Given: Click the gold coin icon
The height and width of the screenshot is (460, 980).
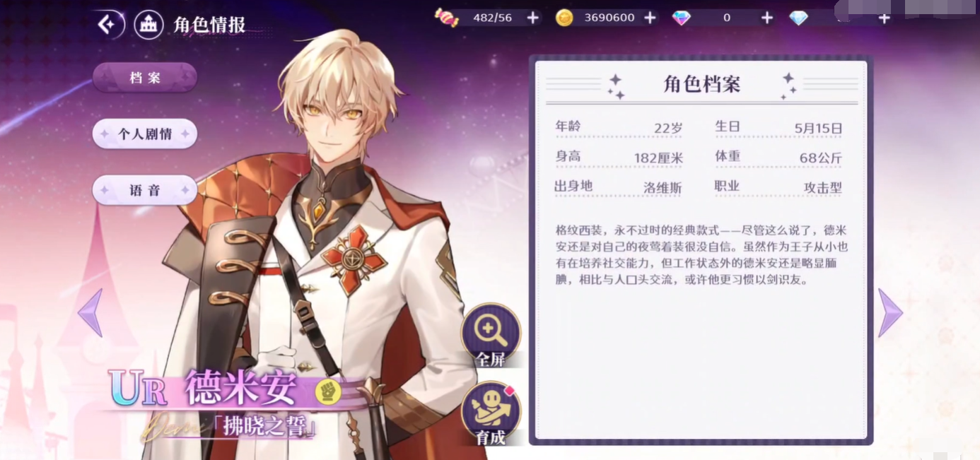Looking at the screenshot, I should (x=564, y=18).
